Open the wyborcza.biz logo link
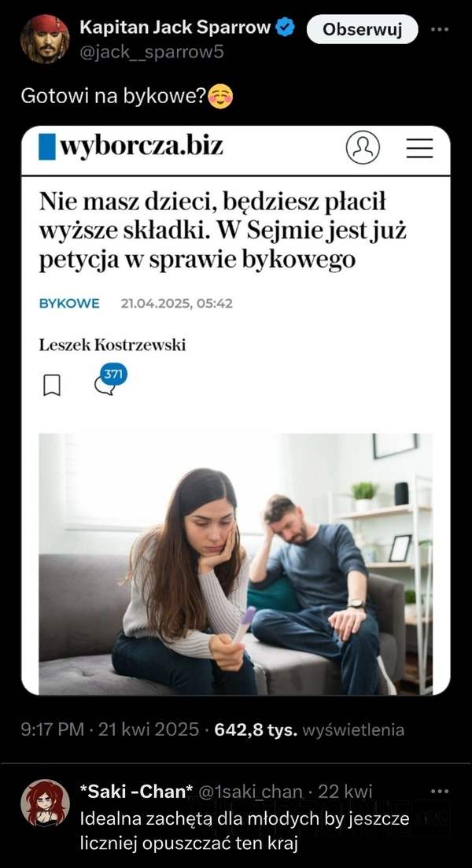This screenshot has width=472, height=868. pos(131,146)
